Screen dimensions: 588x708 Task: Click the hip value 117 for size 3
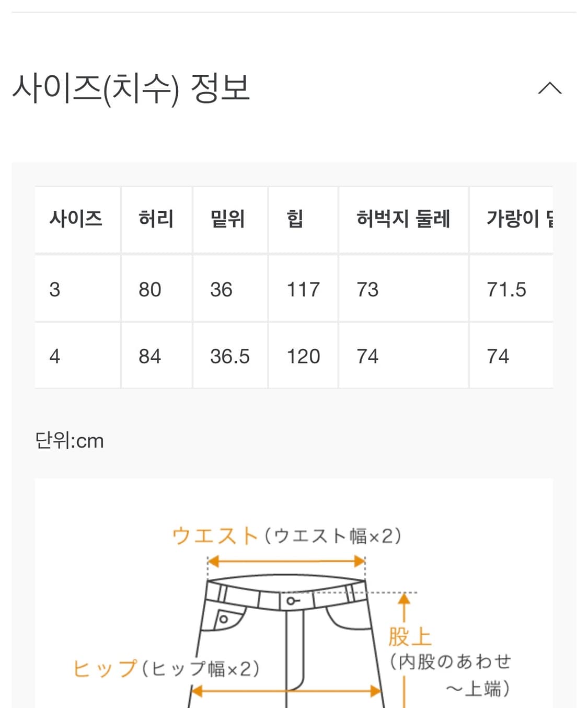pos(303,289)
